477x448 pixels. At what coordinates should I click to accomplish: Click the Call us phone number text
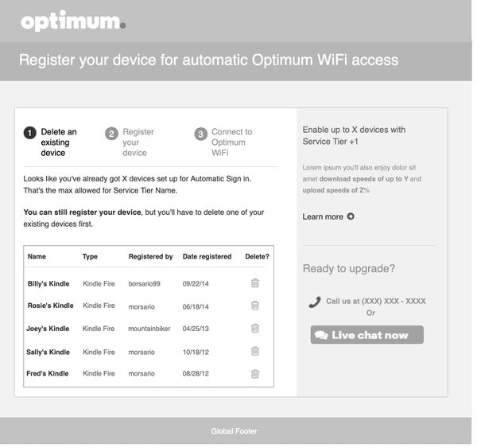pyautogui.click(x=376, y=302)
